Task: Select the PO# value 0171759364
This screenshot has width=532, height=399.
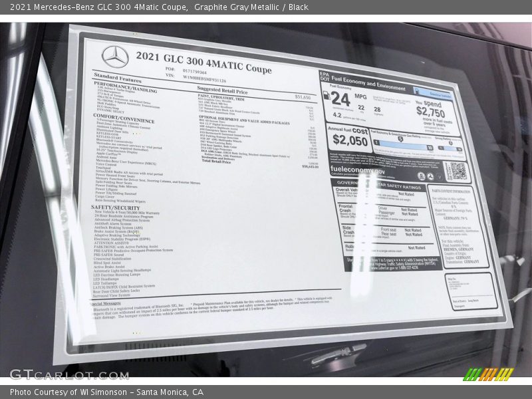Action: 194,72
